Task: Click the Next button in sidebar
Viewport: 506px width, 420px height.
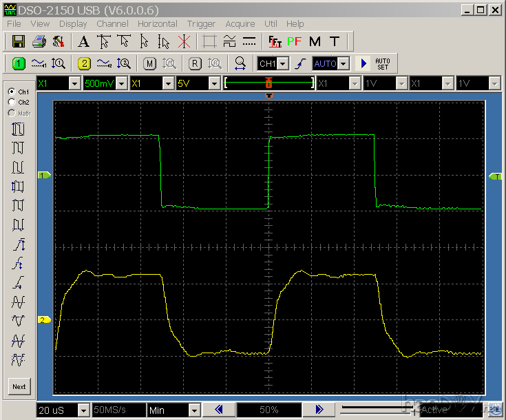Action: (x=19, y=386)
